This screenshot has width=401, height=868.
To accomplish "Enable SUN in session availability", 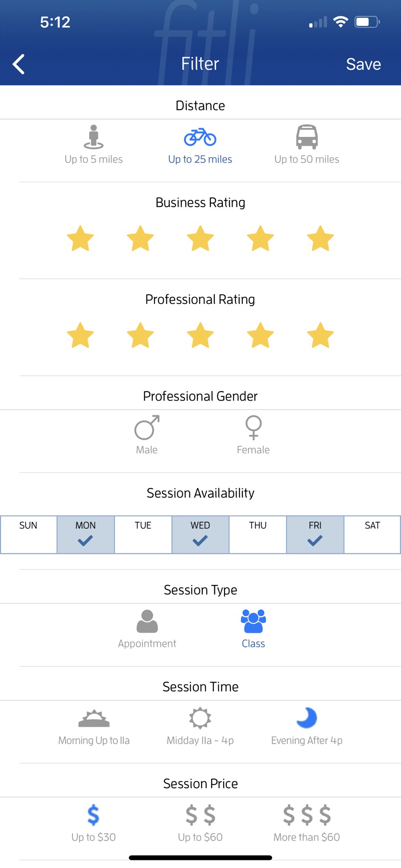I will pos(29,534).
